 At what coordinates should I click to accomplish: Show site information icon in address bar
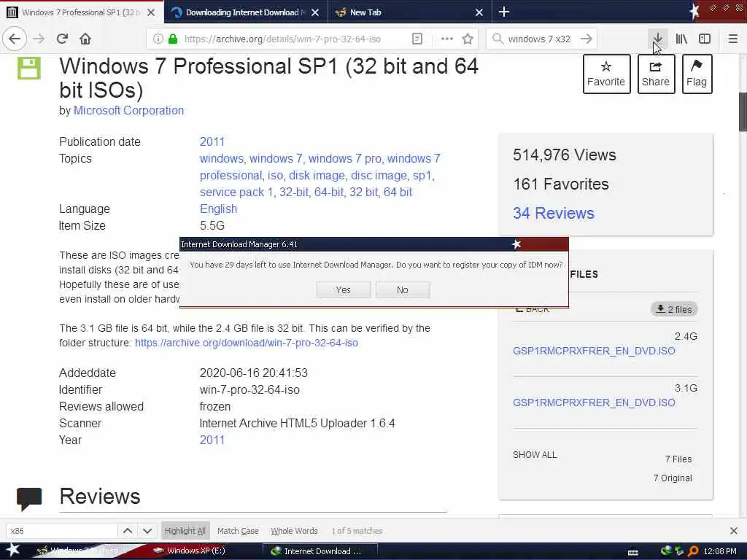pos(158,39)
